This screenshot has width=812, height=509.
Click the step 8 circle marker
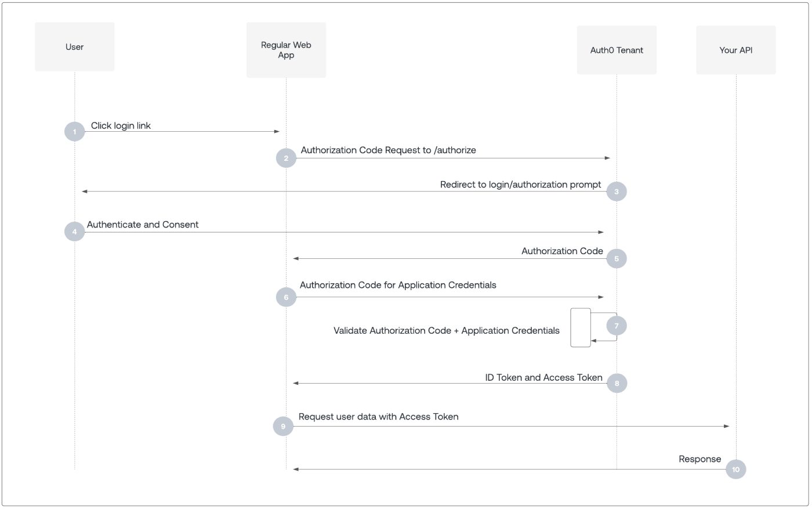point(617,383)
